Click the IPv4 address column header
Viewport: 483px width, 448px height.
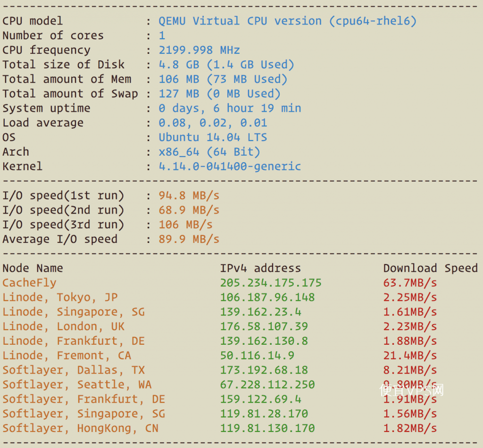tap(260, 268)
